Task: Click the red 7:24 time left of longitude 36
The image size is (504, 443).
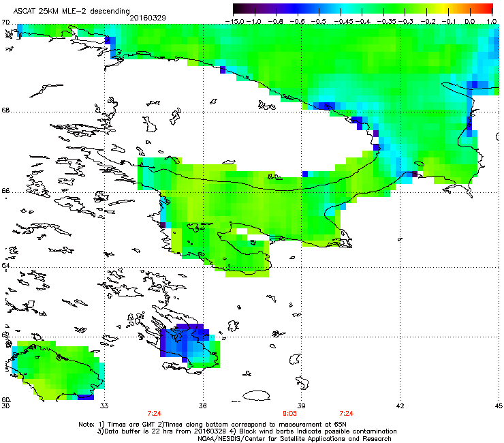Action: (155, 414)
